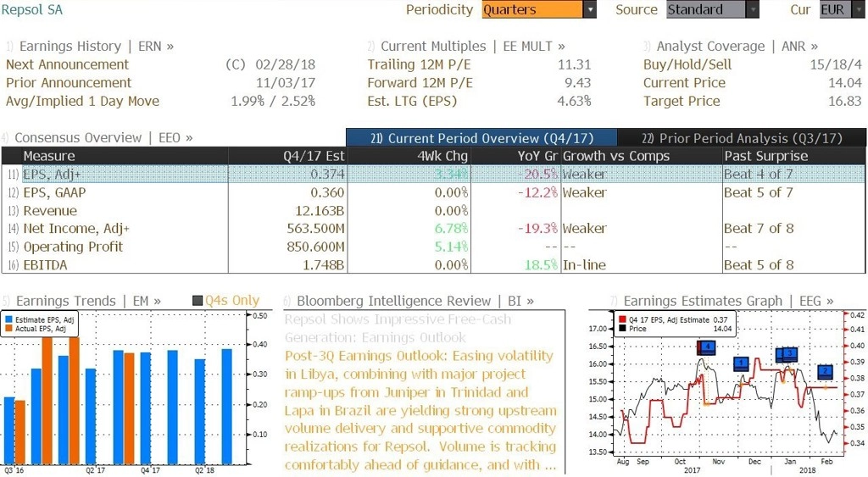Click the Price black legend swatch
This screenshot has width=868, height=477.
[622, 329]
